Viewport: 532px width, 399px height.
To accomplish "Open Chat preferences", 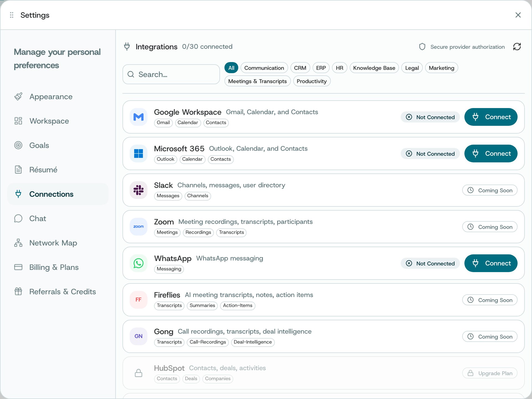I will tap(58, 218).
